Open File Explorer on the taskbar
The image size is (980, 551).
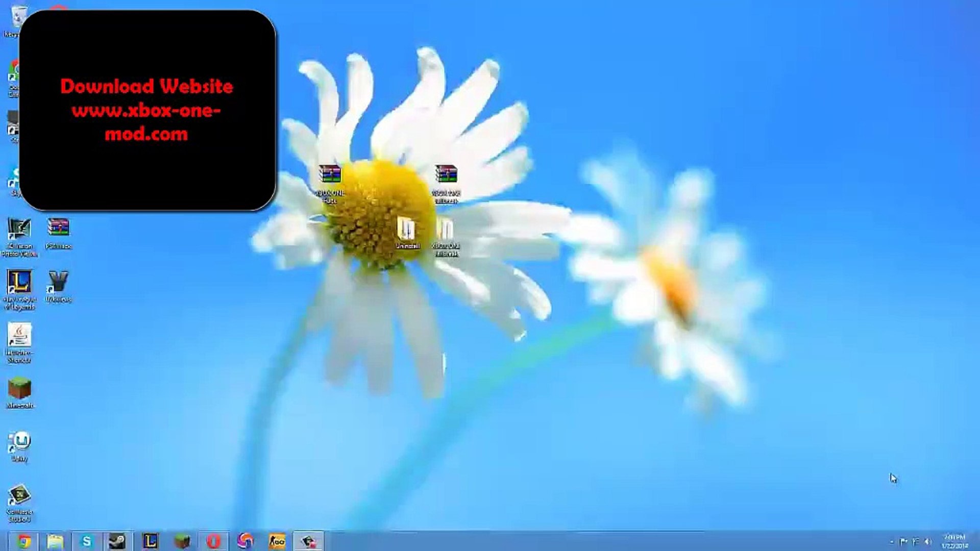coord(55,541)
